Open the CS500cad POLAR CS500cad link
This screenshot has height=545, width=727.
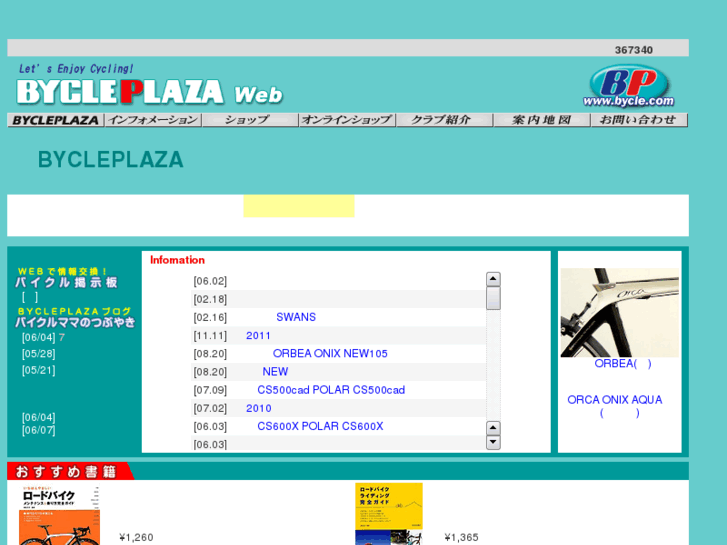331,390
